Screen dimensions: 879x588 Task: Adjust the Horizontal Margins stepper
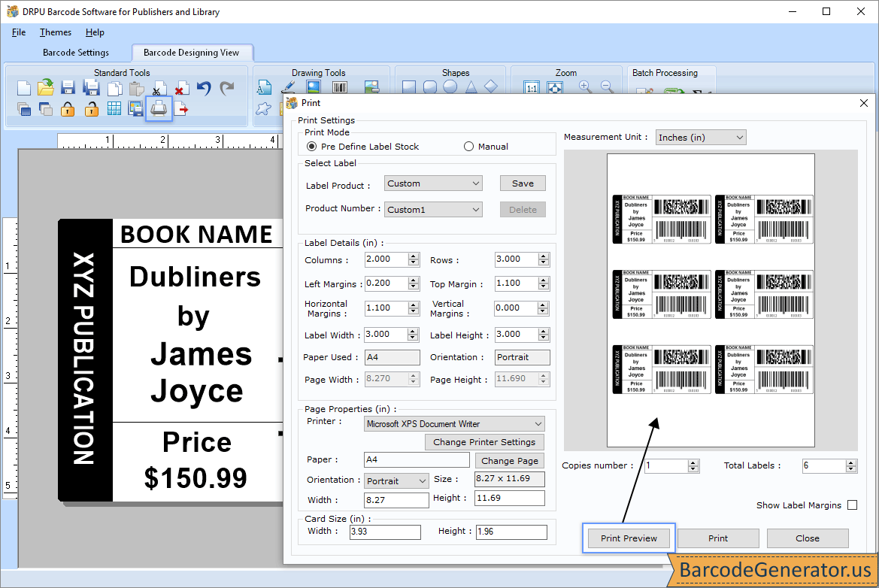point(414,308)
